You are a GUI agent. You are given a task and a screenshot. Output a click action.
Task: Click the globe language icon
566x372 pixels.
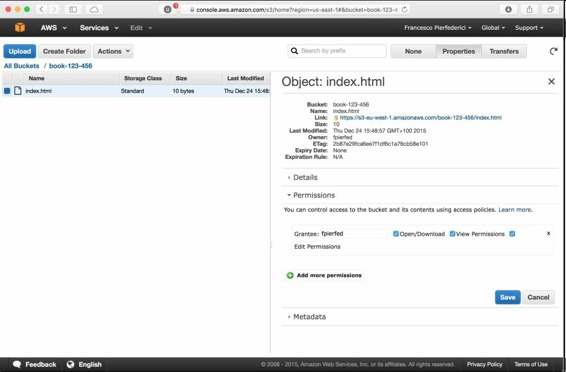pyautogui.click(x=70, y=364)
